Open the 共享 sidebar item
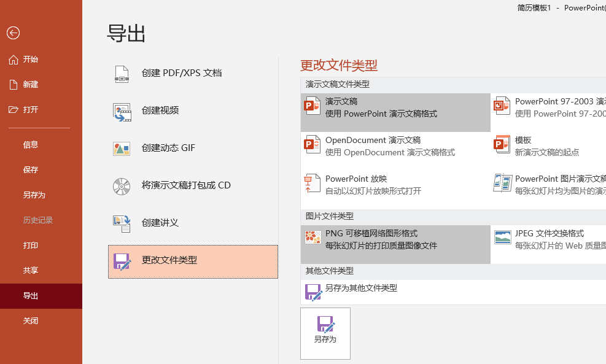 (x=41, y=271)
